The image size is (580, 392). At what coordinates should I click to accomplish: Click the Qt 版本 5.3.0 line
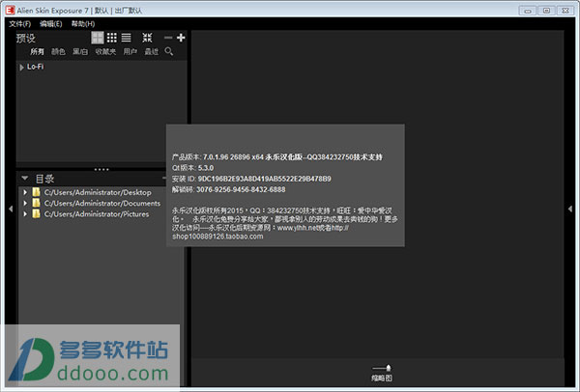(192, 168)
